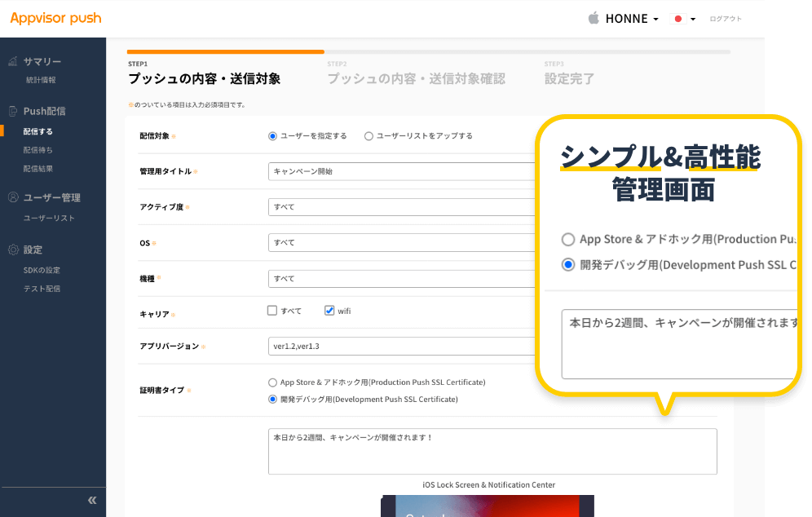Open 統計情報 in the sidebar

[x=41, y=80]
